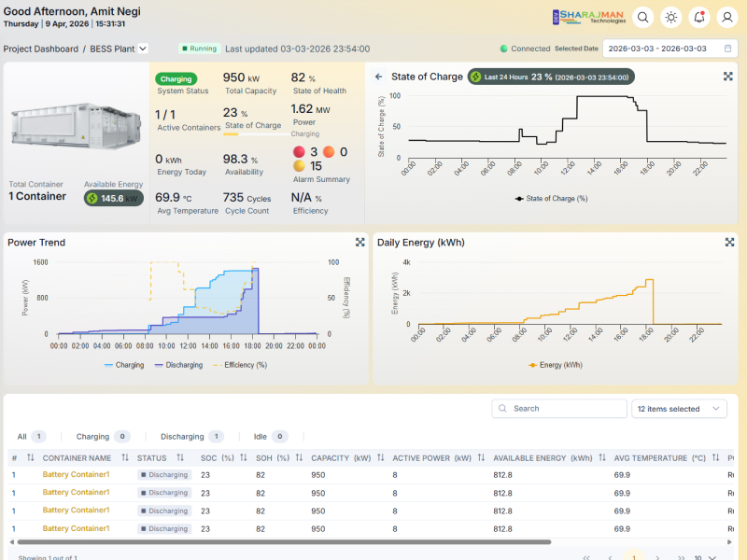Click the 69.9 °C Avg Temperature value

174,198
